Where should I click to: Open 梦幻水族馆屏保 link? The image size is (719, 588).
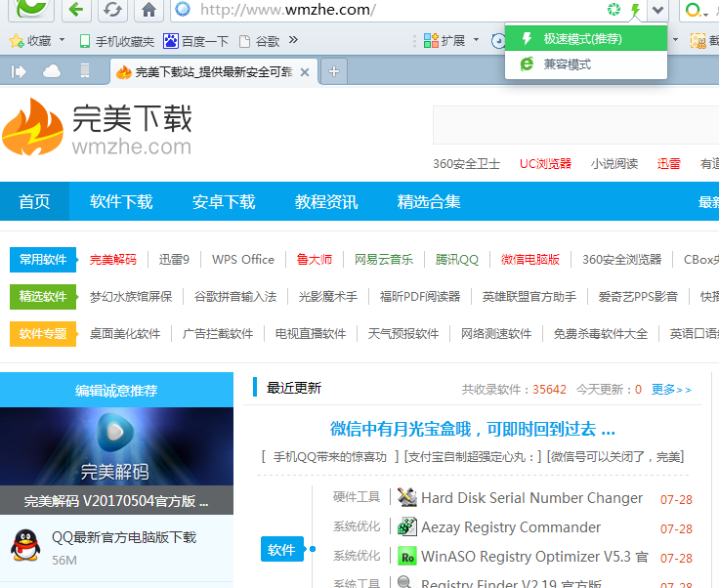coord(131,297)
